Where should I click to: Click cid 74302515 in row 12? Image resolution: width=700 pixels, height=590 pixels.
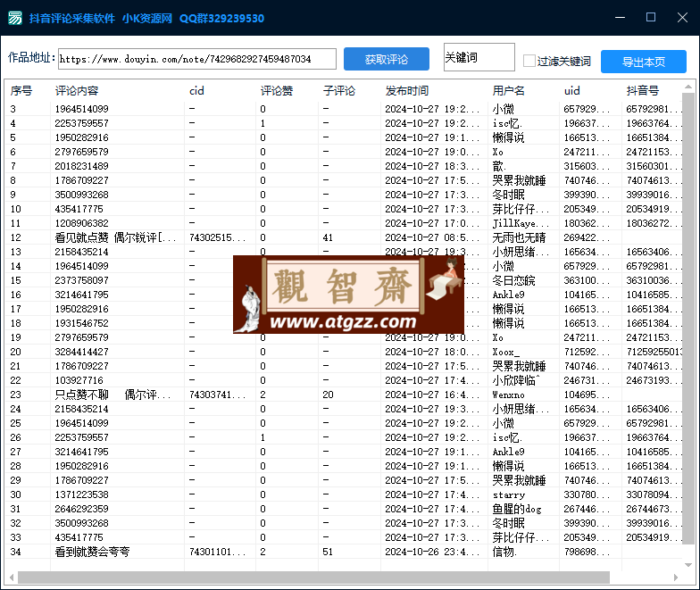click(218, 237)
